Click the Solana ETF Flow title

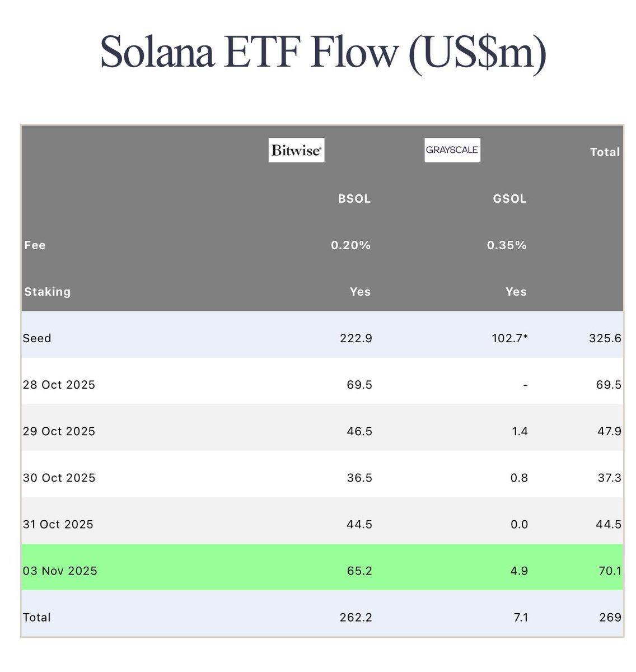[x=323, y=53]
